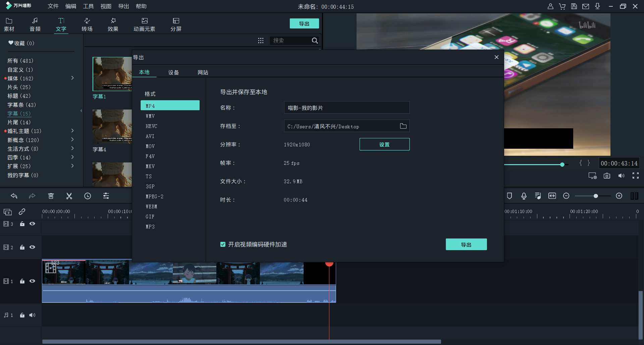This screenshot has width=644, height=345.
Task: Click the microphone voiceover record icon
Action: [x=524, y=196]
